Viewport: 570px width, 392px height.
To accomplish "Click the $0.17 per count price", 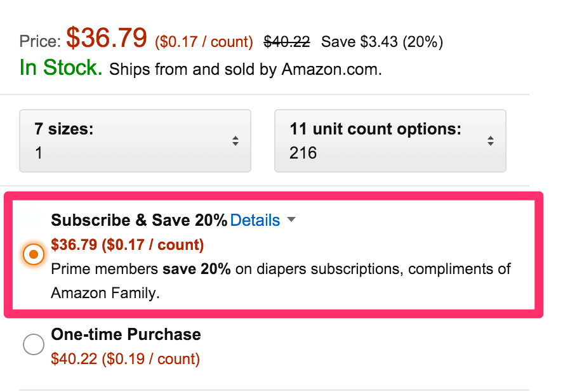I will (203, 41).
